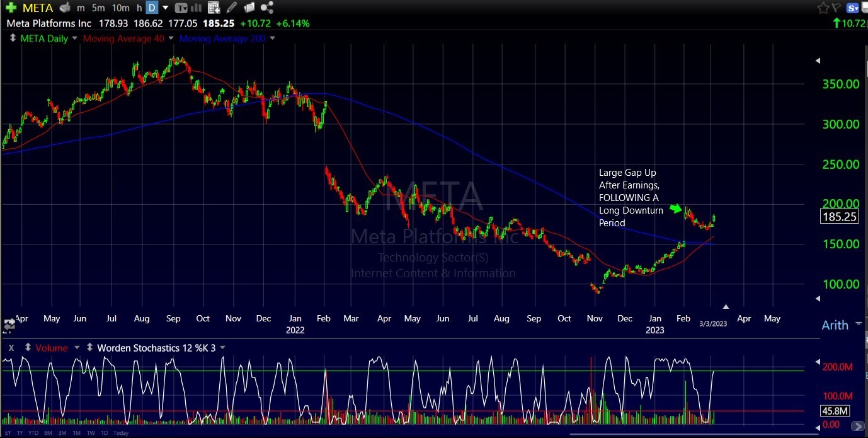
Task: Set chart range to 1D
Action: [x=105, y=433]
